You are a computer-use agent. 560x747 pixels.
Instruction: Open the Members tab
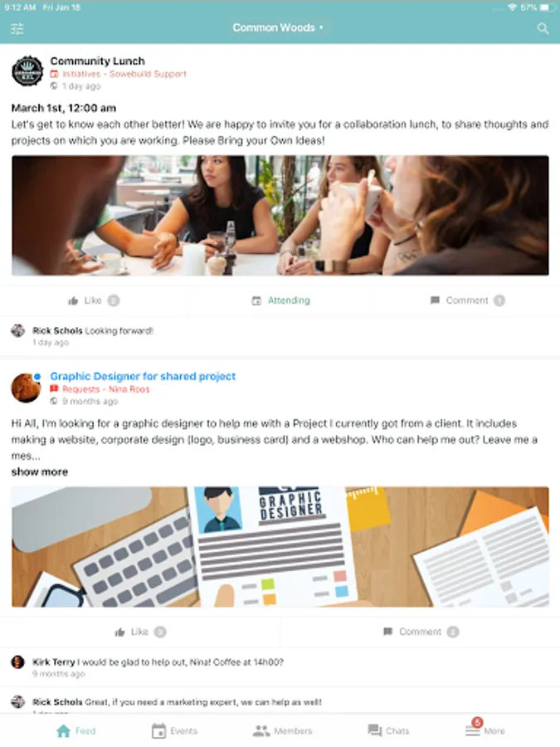coord(282,730)
